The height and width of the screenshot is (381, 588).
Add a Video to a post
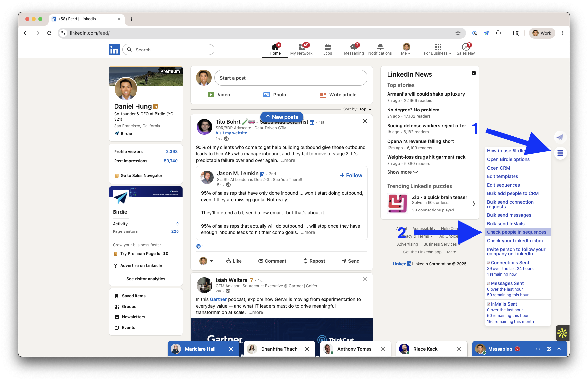[x=219, y=95]
